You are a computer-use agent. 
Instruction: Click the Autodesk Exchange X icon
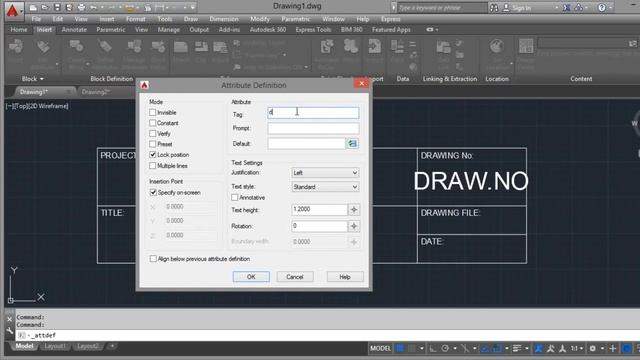567,7
